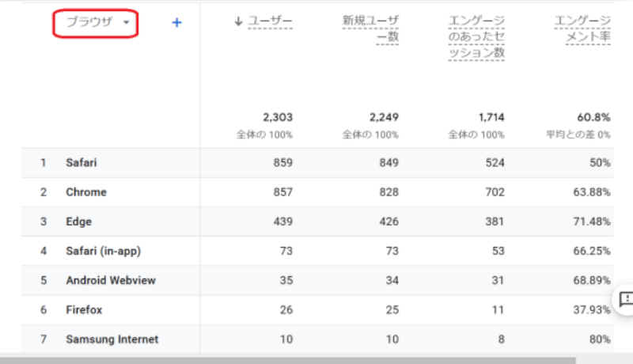Select the Safari (in-app) row
633x364 pixels.
point(317,251)
